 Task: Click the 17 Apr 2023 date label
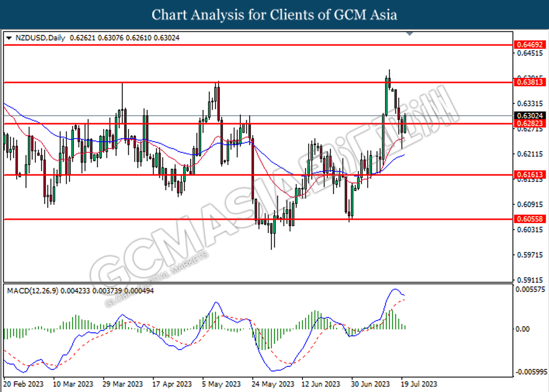click(x=172, y=384)
